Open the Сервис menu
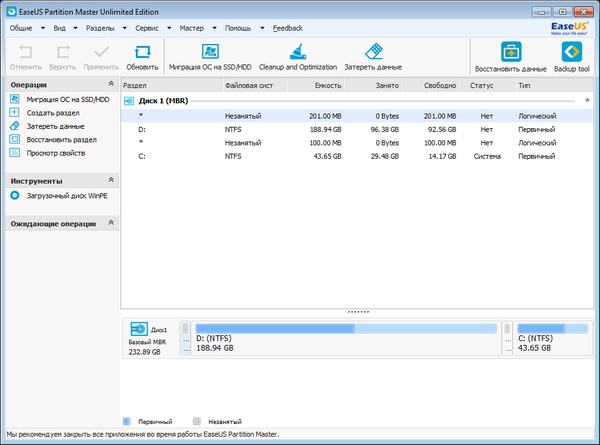 [147, 29]
